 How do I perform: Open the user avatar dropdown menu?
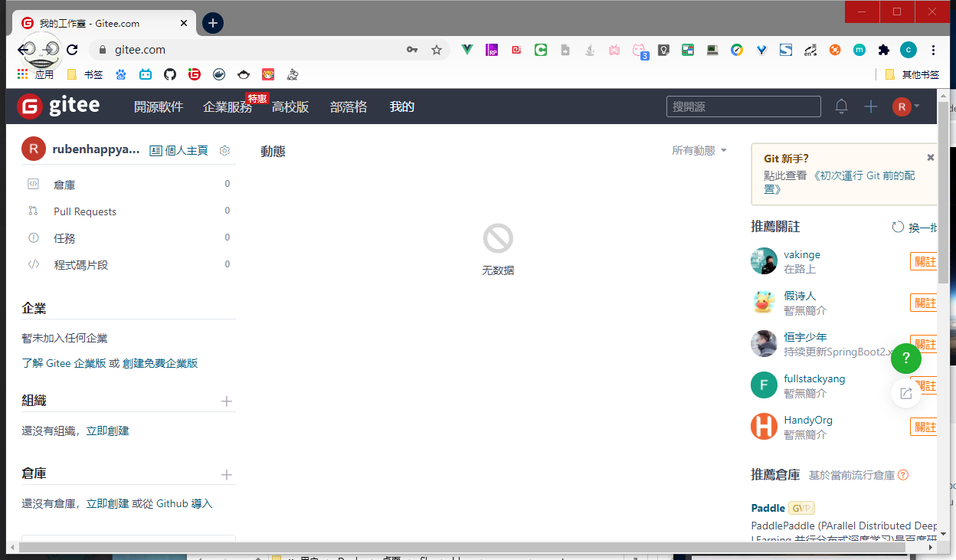tap(906, 106)
